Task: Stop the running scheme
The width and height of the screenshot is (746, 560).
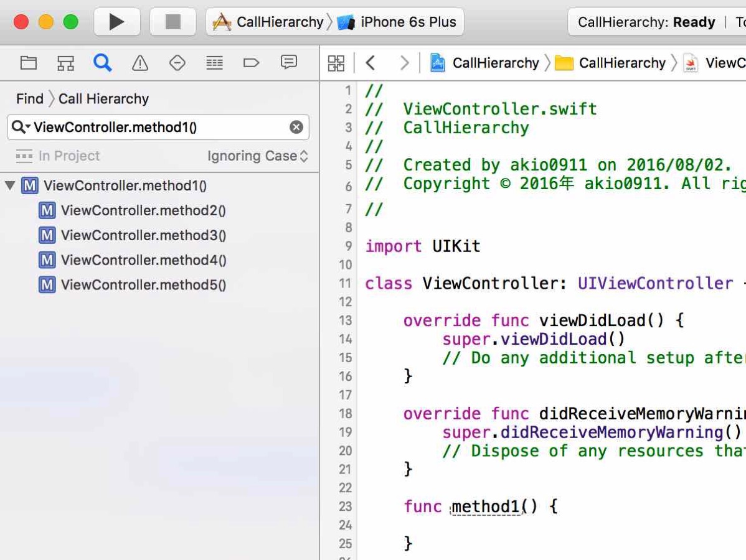Action: [x=172, y=22]
